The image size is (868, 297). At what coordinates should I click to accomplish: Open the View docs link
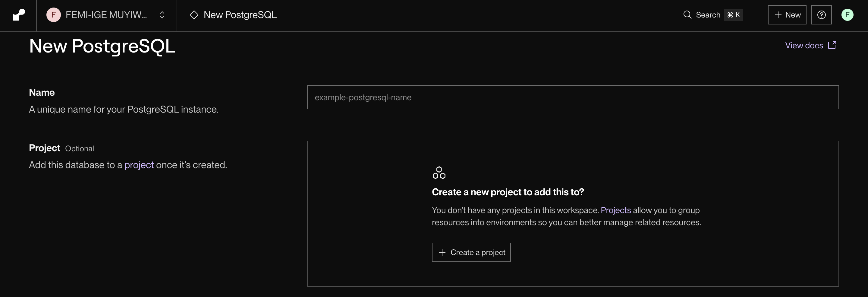pyautogui.click(x=810, y=45)
